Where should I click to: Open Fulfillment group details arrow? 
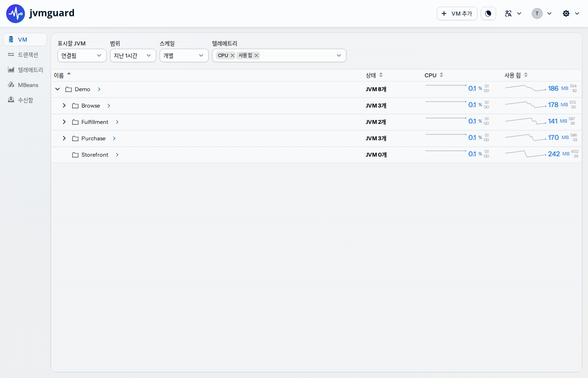117,122
